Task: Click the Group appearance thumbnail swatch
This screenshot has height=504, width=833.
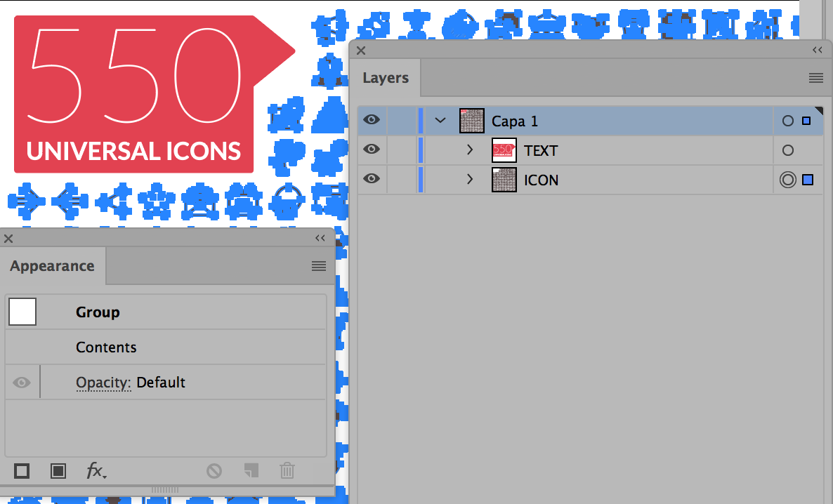Action: click(x=22, y=312)
